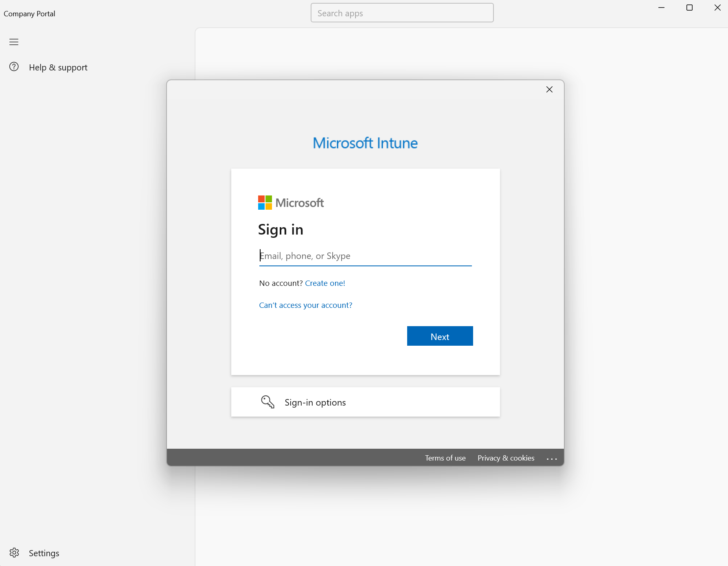Click the Microsoft Intune heading
The width and height of the screenshot is (728, 566).
(365, 143)
